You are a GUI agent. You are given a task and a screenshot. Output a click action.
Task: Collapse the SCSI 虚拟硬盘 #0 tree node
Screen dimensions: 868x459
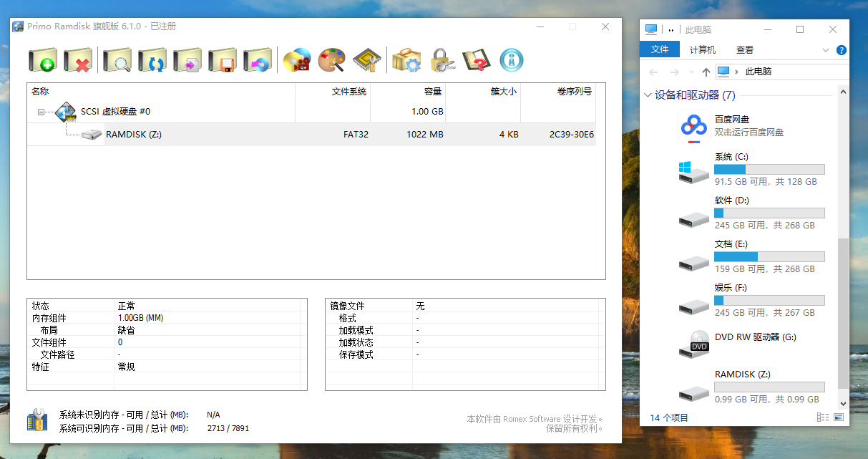pos(41,112)
